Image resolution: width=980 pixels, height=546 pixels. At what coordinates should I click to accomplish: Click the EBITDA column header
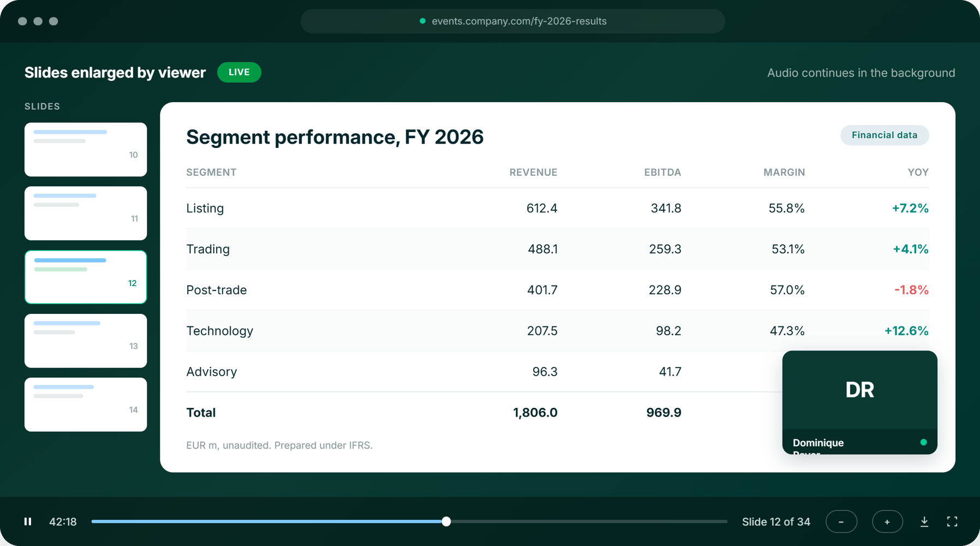click(x=662, y=173)
